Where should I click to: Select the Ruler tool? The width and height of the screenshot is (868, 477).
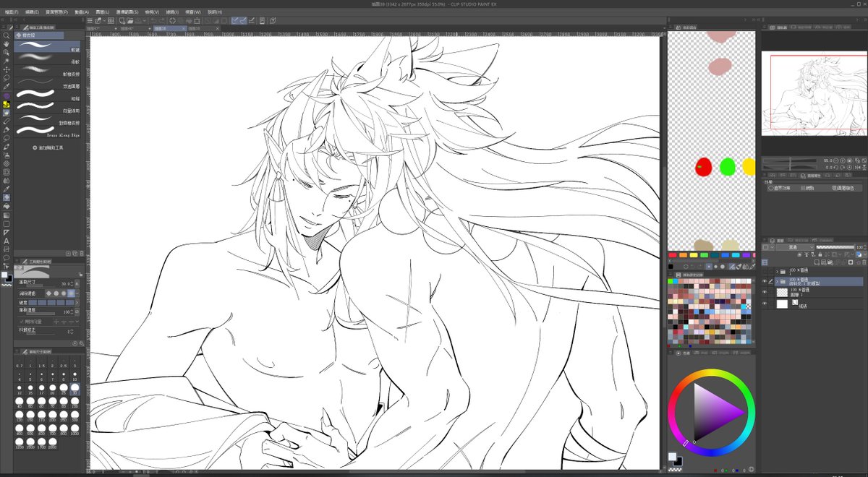pyautogui.click(x=7, y=232)
